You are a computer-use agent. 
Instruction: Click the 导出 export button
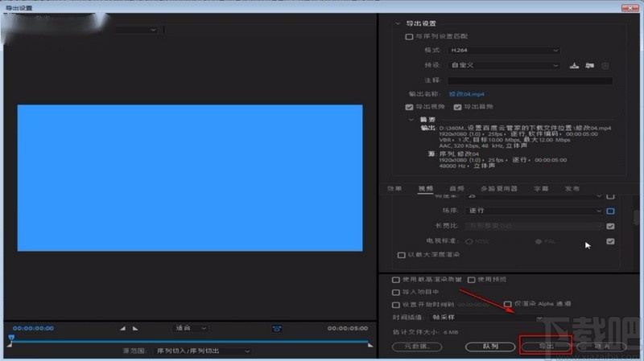pyautogui.click(x=546, y=347)
